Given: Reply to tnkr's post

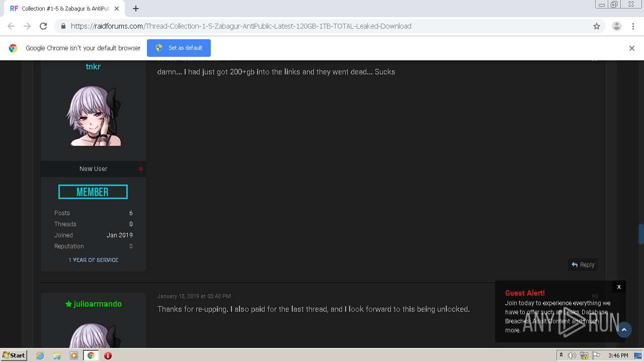Looking at the screenshot, I should pos(583,265).
